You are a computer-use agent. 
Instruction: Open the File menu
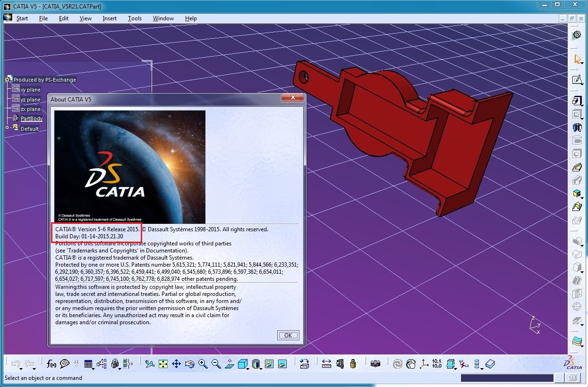43,18
